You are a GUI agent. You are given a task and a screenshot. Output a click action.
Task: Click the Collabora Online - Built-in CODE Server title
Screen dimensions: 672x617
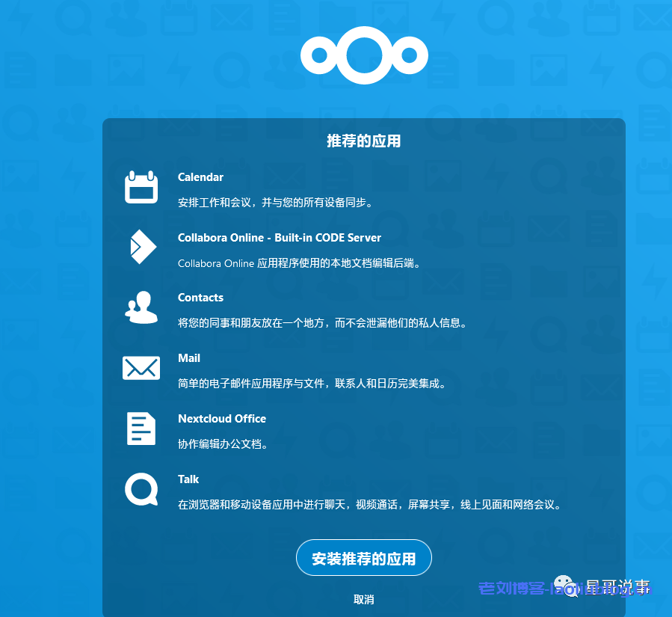pos(279,238)
